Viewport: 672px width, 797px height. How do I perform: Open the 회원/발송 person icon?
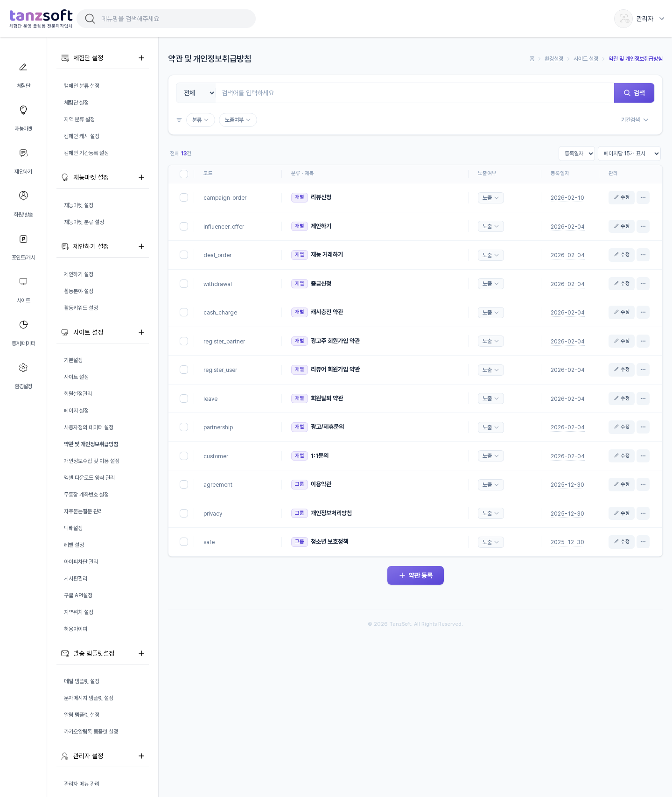point(23,196)
